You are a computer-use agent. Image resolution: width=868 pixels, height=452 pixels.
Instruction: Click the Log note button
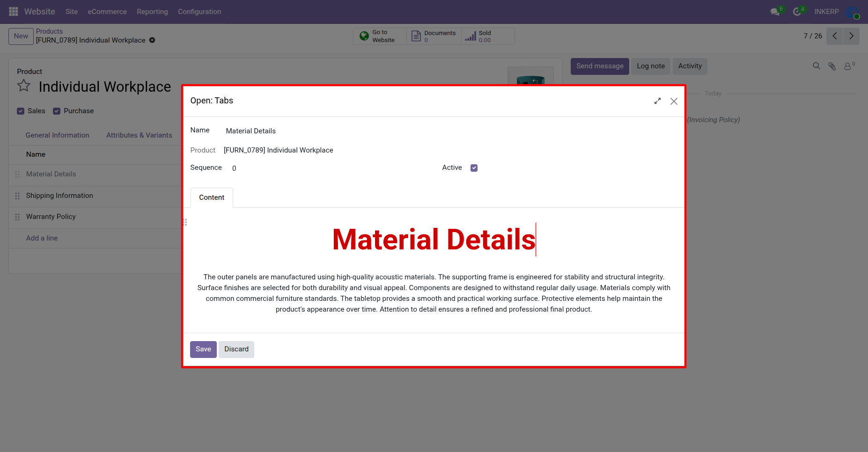(x=651, y=66)
